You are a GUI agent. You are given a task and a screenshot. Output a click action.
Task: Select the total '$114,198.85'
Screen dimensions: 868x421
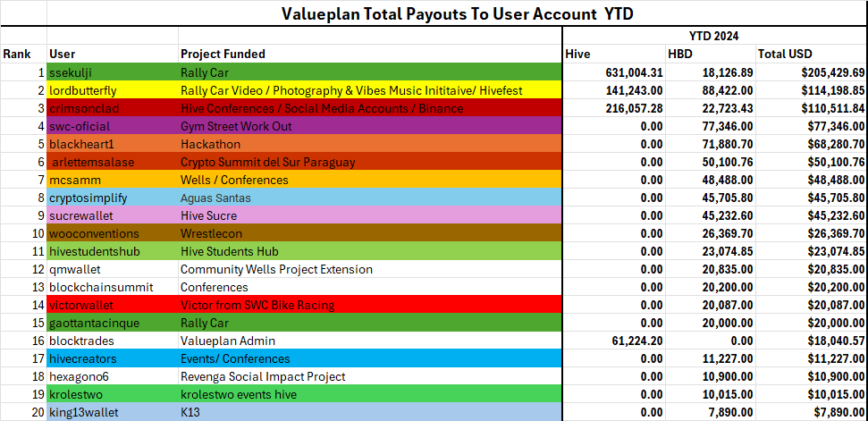(x=812, y=90)
